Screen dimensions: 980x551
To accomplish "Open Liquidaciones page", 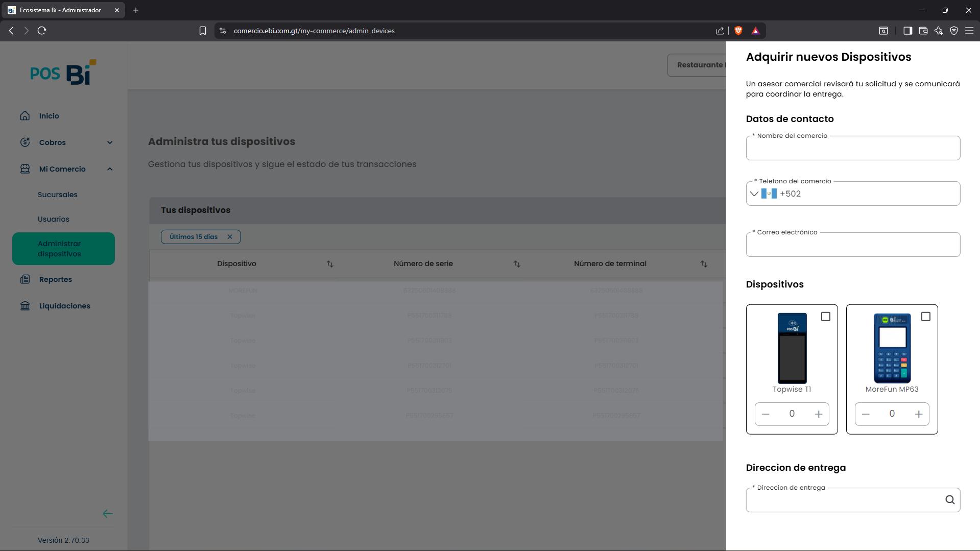I will (x=64, y=306).
